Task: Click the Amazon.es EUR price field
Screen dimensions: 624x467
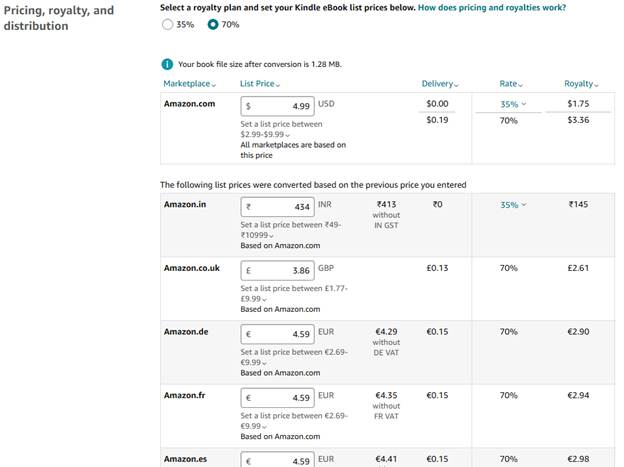Action: [277, 461]
